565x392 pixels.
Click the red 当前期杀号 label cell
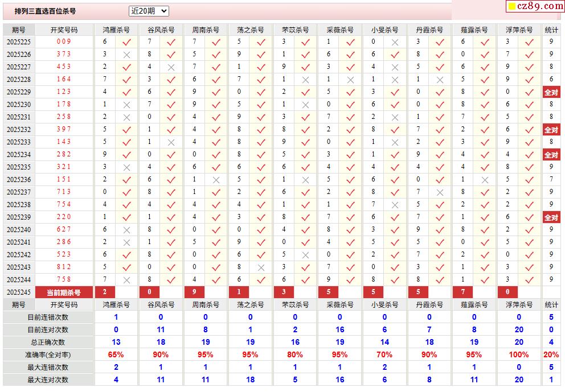(x=64, y=292)
